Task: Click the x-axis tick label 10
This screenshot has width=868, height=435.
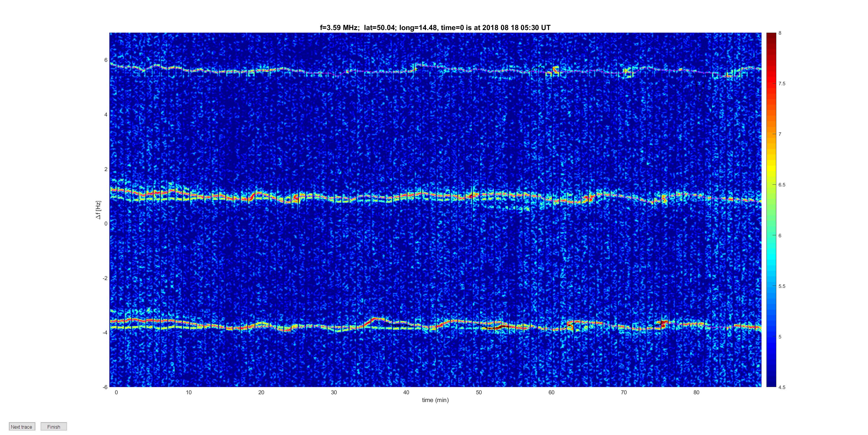Action: tap(189, 392)
